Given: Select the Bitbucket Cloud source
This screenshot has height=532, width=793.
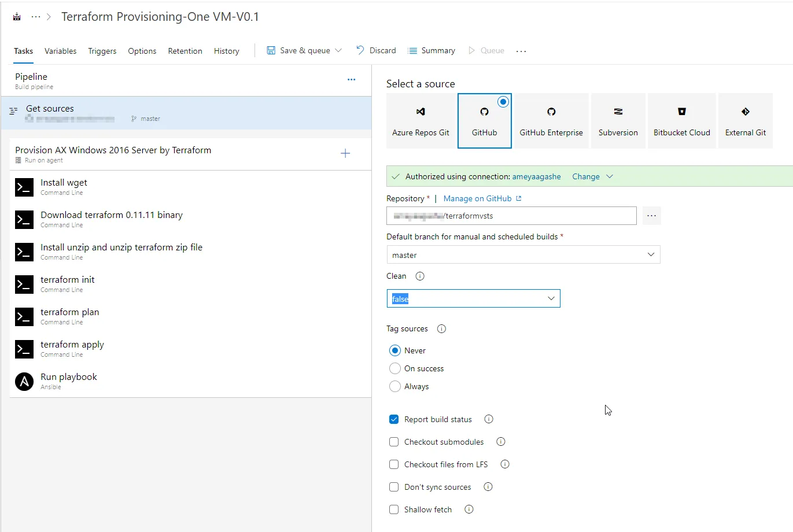Looking at the screenshot, I should [682, 121].
